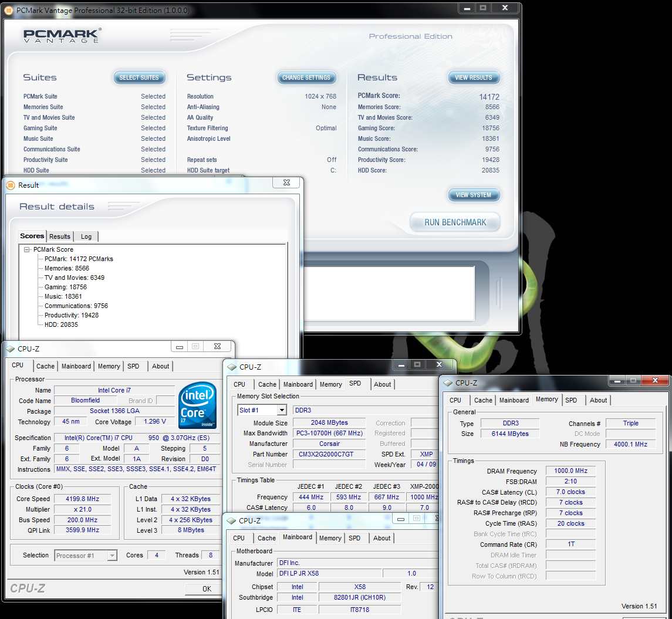The width and height of the screenshot is (672, 619).
Task: Click the Command Rate value 1T
Action: pyautogui.click(x=571, y=544)
